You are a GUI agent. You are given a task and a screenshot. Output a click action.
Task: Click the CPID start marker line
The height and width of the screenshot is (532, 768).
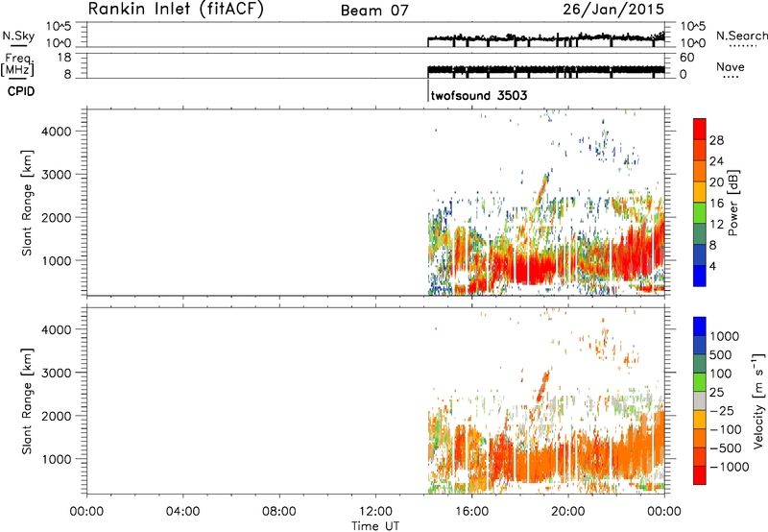pyautogui.click(x=428, y=90)
